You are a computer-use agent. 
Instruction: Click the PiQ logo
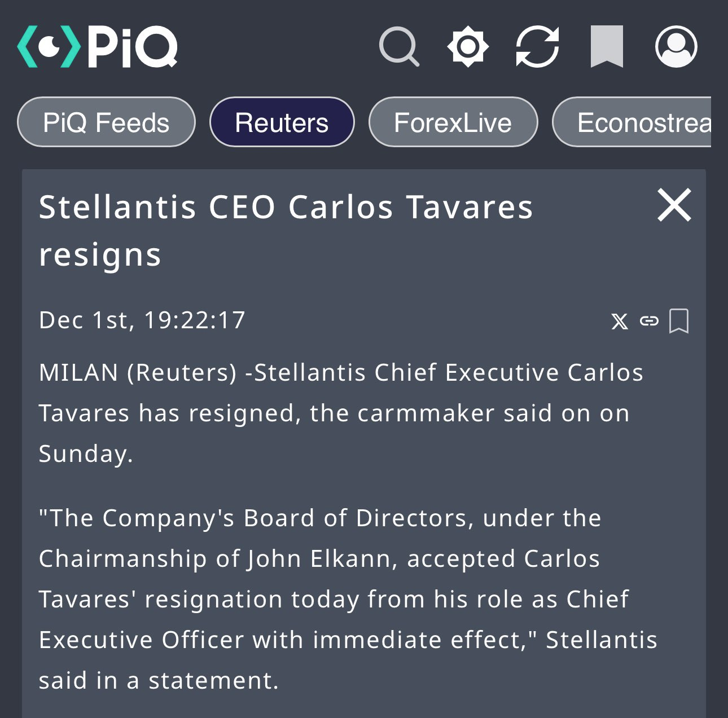[x=97, y=46]
